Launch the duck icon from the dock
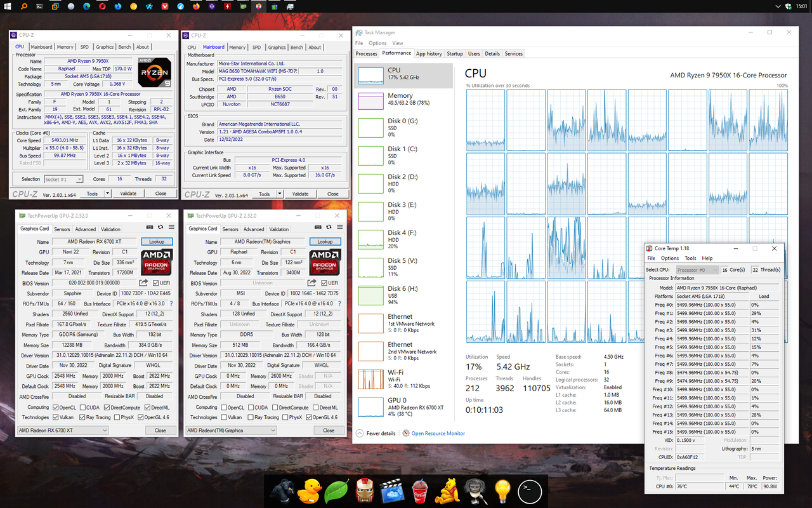The width and height of the screenshot is (812, 508). [x=309, y=490]
